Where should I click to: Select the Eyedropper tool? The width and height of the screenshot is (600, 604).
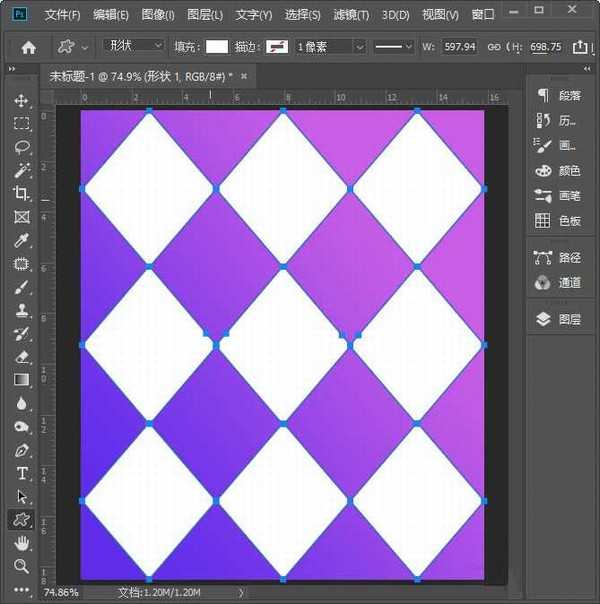click(x=21, y=241)
